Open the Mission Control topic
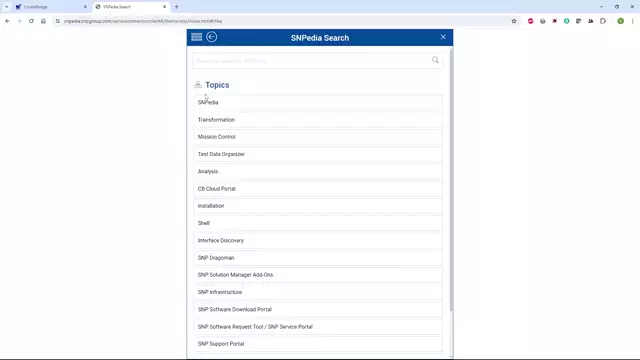Viewport: 640px width, 360px height. pos(318,137)
